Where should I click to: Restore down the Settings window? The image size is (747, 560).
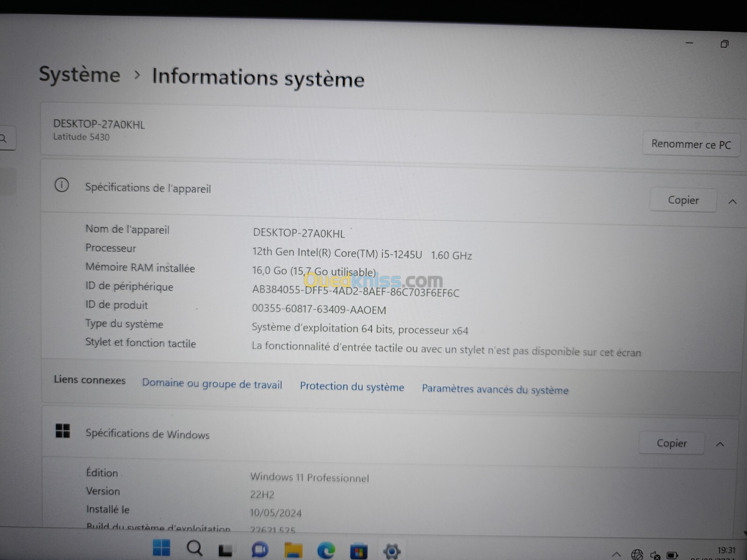tap(724, 44)
